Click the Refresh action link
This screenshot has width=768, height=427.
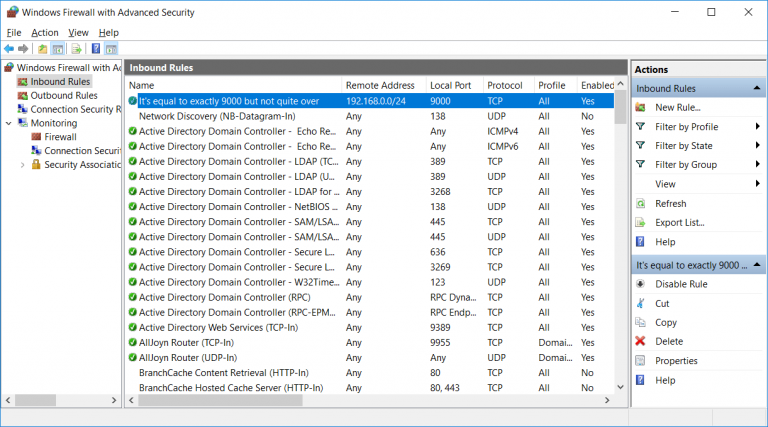pyautogui.click(x=671, y=203)
